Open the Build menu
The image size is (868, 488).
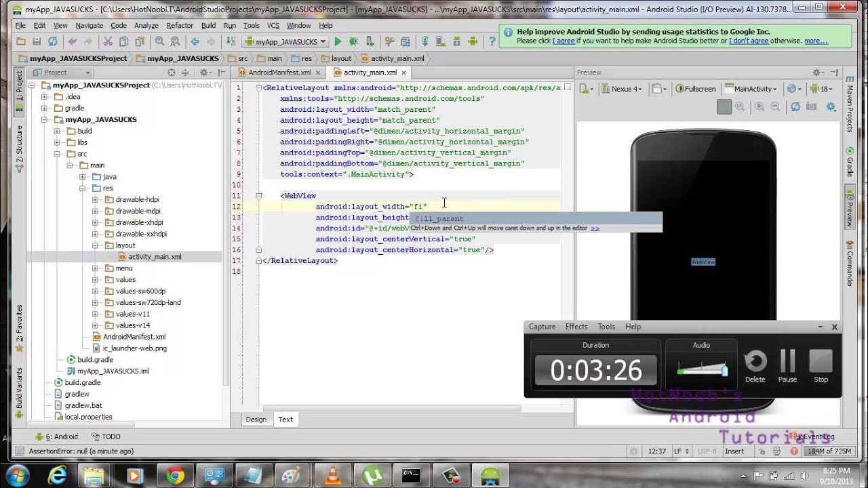tap(208, 25)
